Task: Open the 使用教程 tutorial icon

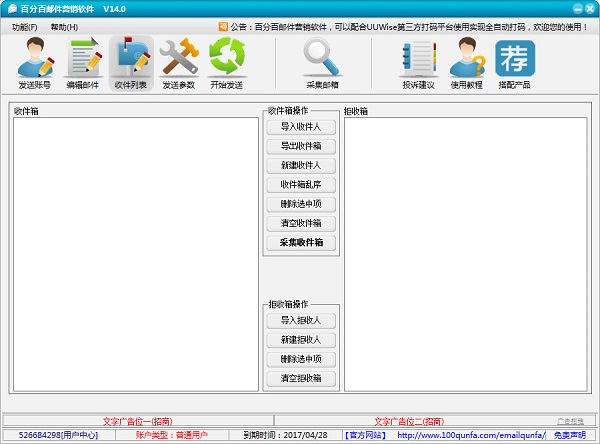Action: point(467,63)
